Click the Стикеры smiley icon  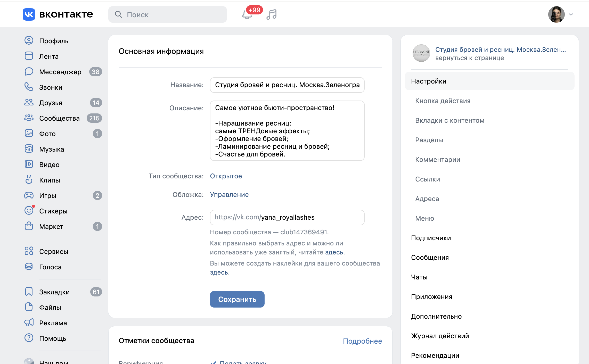coord(29,211)
